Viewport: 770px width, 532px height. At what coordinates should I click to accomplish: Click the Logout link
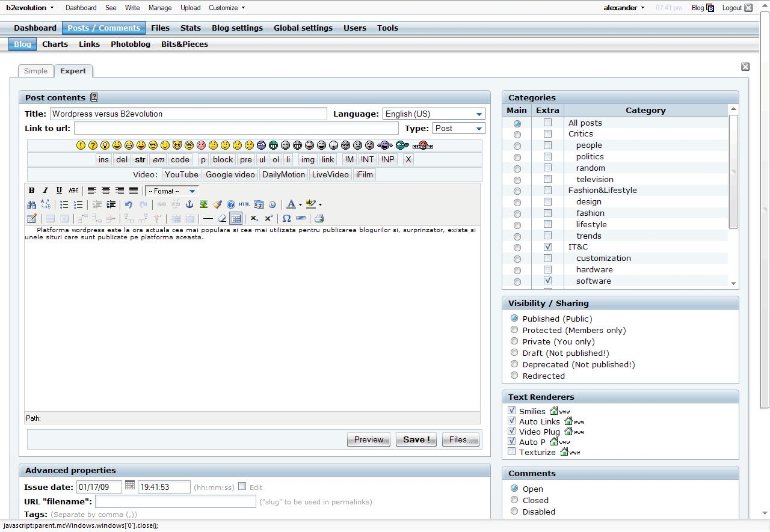(737, 8)
